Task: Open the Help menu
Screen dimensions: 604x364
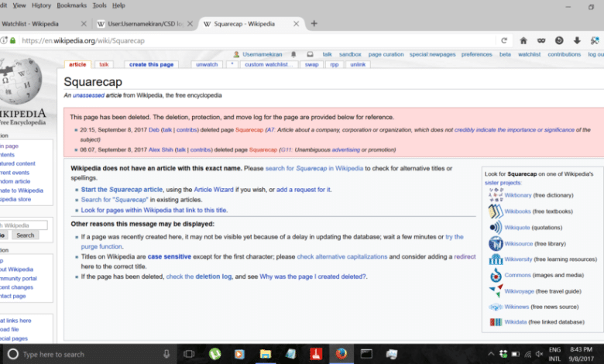Action: 118,5
